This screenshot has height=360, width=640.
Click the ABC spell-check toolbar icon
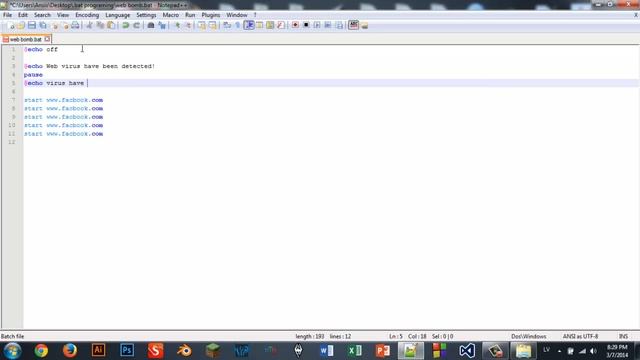click(x=353, y=25)
